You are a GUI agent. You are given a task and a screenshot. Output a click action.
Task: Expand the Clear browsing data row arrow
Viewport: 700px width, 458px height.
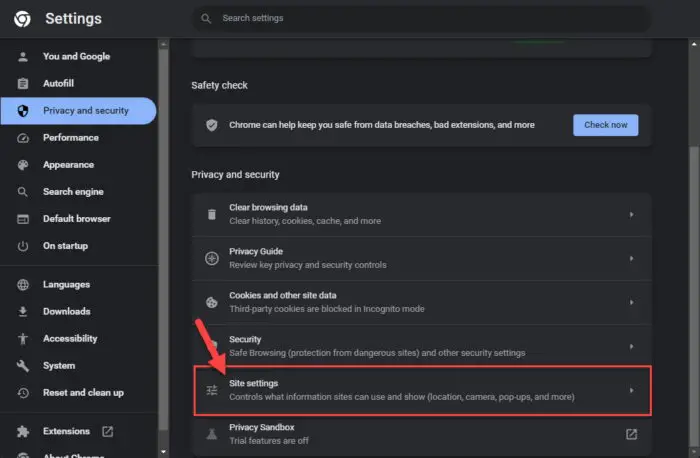coord(631,214)
